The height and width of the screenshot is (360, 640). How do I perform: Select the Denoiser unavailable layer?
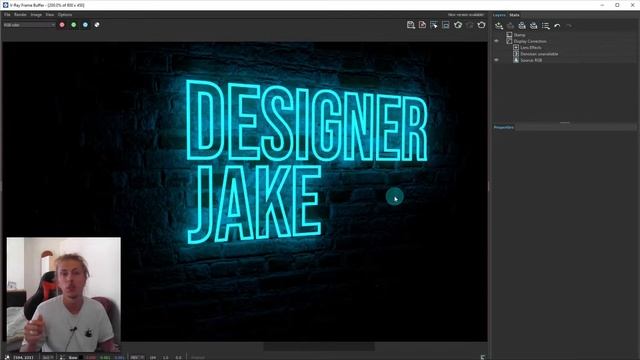coord(539,54)
